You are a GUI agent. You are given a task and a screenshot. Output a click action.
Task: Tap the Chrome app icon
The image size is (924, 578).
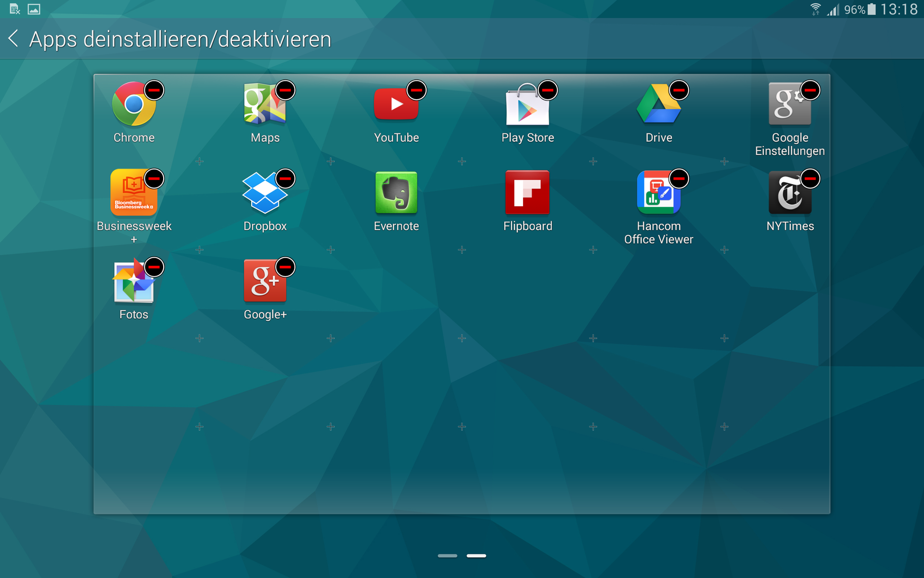tap(134, 104)
